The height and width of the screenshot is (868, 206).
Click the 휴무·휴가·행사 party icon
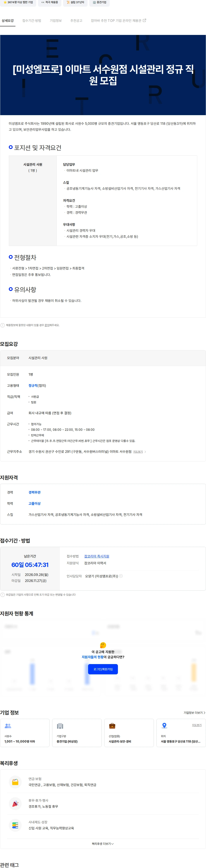pyautogui.click(x=15, y=804)
